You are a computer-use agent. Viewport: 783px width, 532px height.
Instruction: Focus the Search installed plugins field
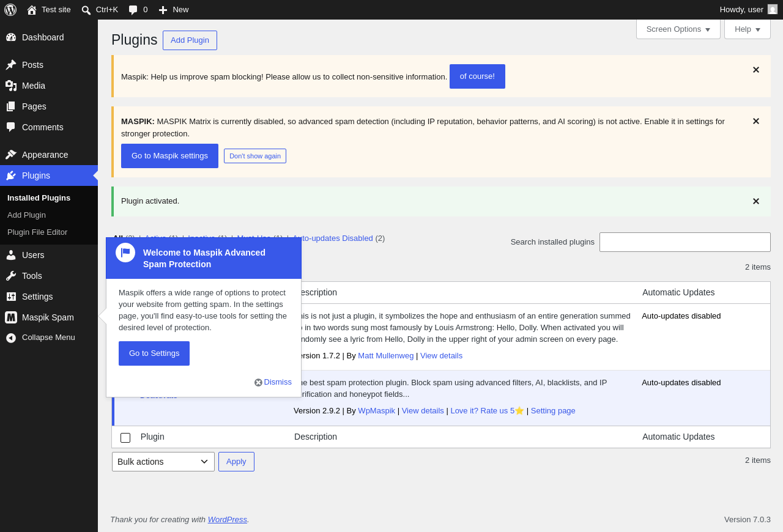tap(685, 242)
